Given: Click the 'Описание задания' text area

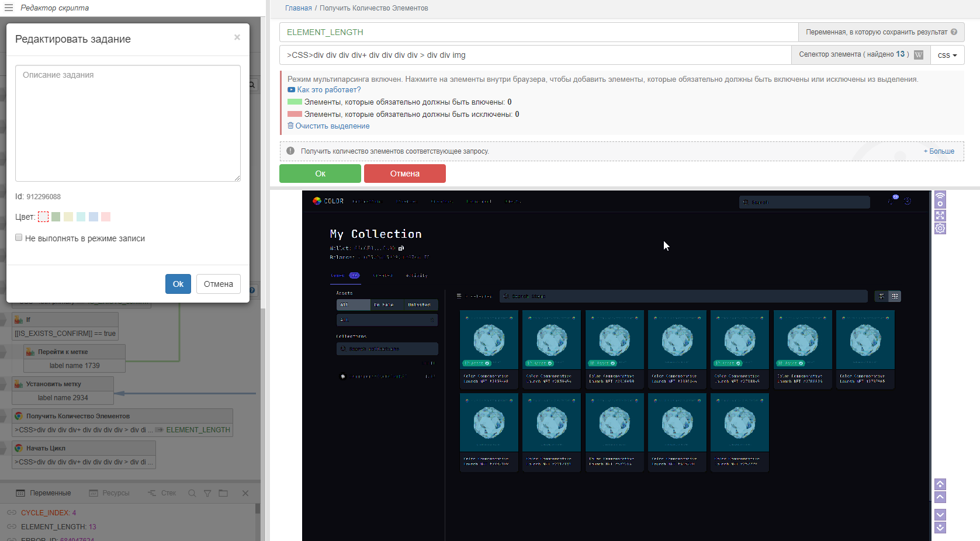Looking at the screenshot, I should click(x=127, y=123).
